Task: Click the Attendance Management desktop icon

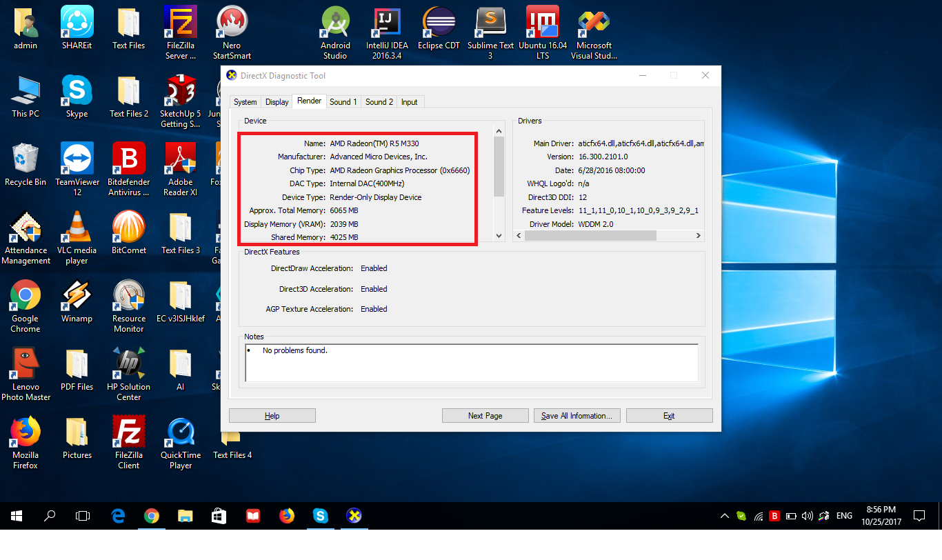Action: click(26, 237)
